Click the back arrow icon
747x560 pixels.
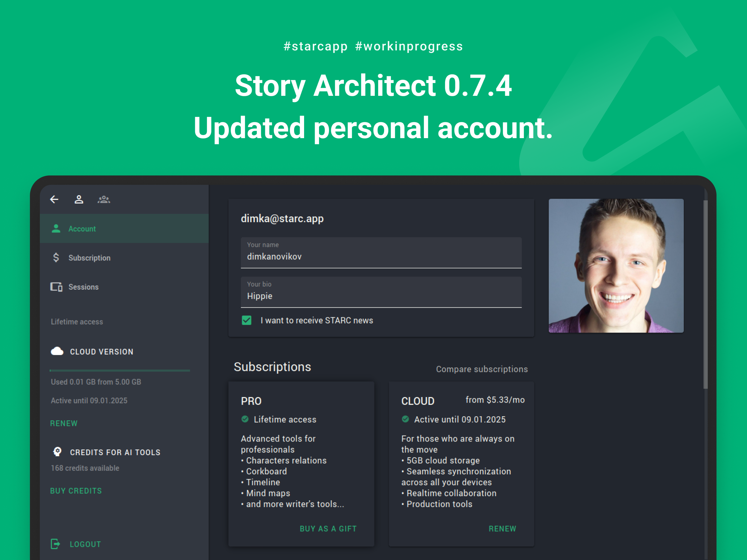tap(54, 199)
